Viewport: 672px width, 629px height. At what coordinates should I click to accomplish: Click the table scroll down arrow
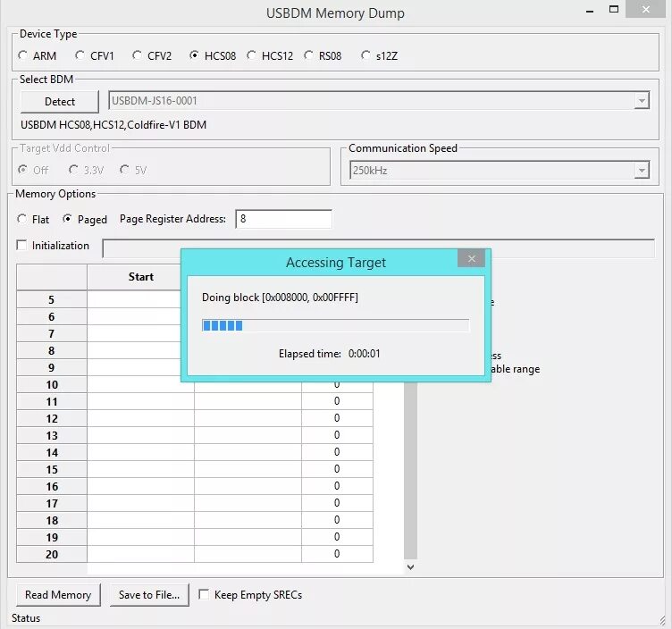pos(410,567)
